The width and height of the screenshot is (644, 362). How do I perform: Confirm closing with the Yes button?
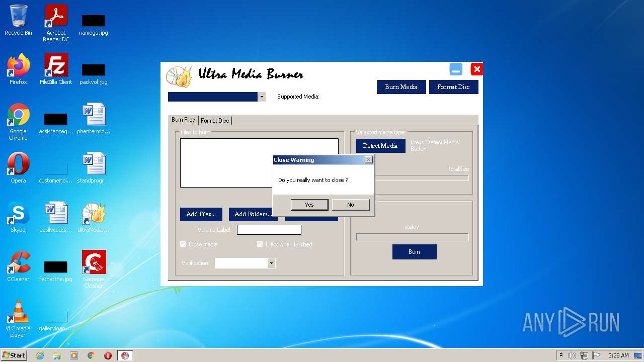coord(309,205)
